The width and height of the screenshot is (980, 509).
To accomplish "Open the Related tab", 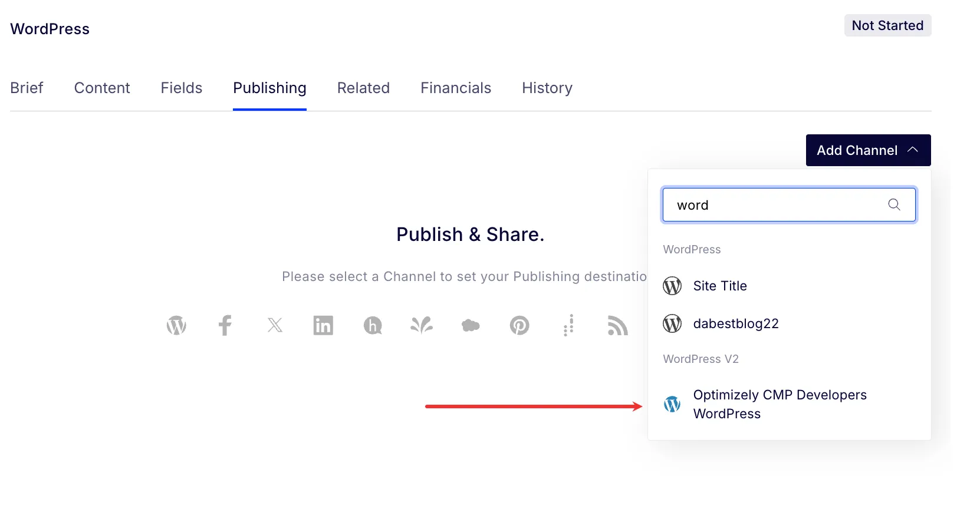I will click(363, 88).
